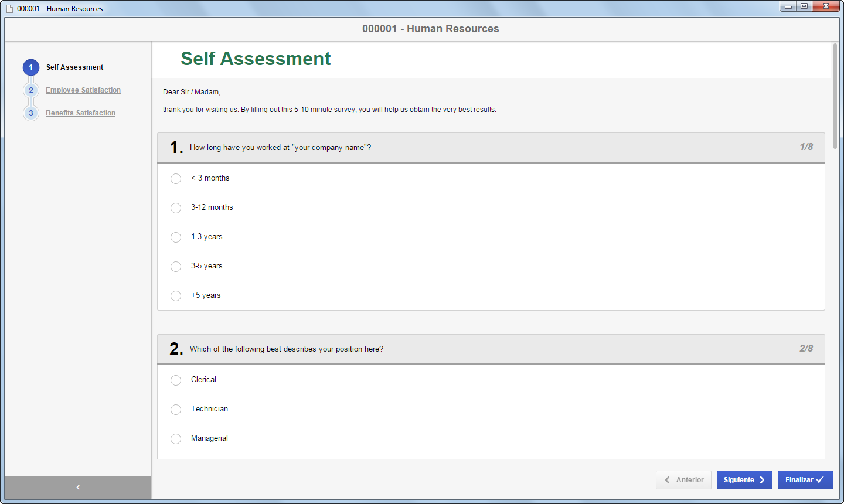Choose the '1-3 years' radio option
844x504 pixels.
pyautogui.click(x=176, y=237)
